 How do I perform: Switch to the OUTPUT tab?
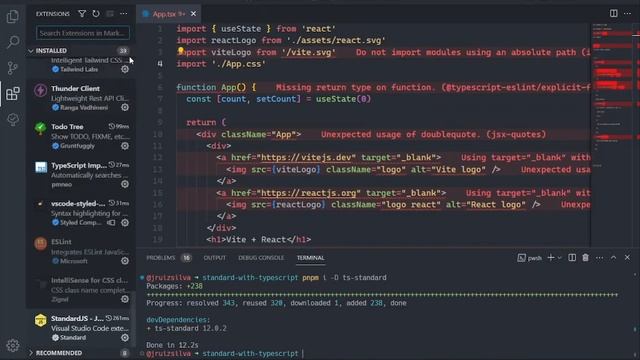click(x=214, y=258)
